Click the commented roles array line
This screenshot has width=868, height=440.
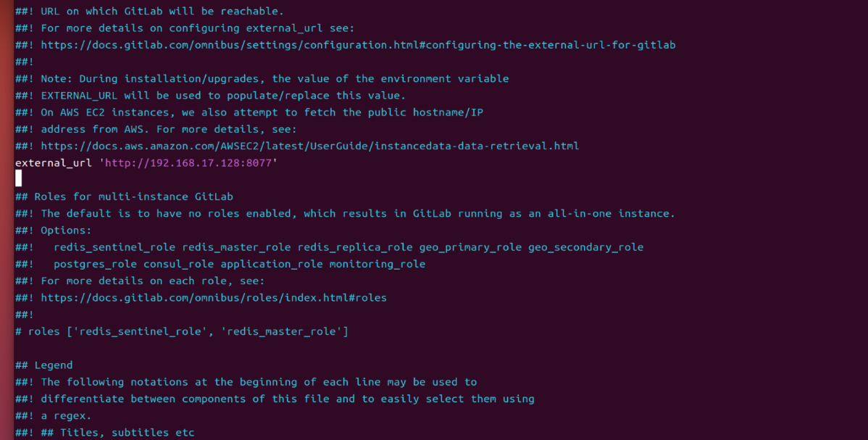(x=182, y=331)
